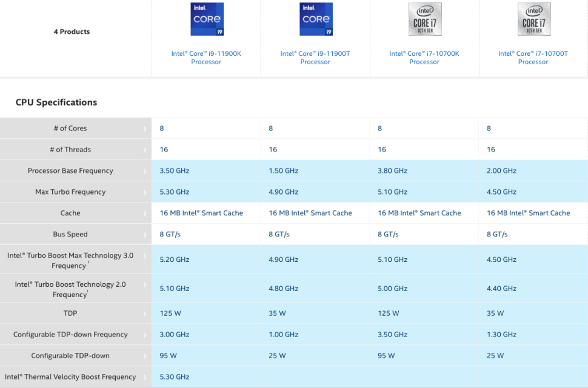Click the 'CPU Specifications' heading
The image size is (588, 388).
pos(56,102)
